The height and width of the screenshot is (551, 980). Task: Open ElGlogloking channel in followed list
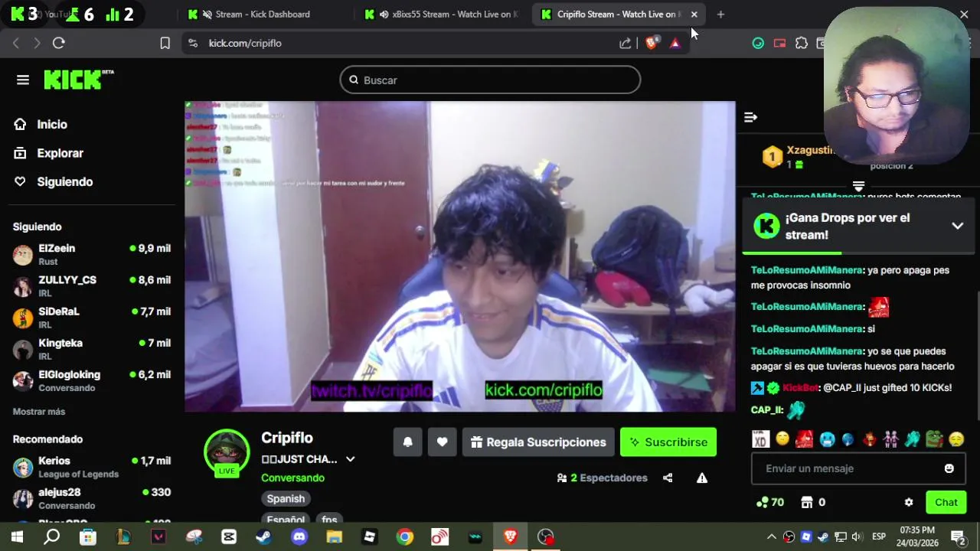click(x=92, y=380)
